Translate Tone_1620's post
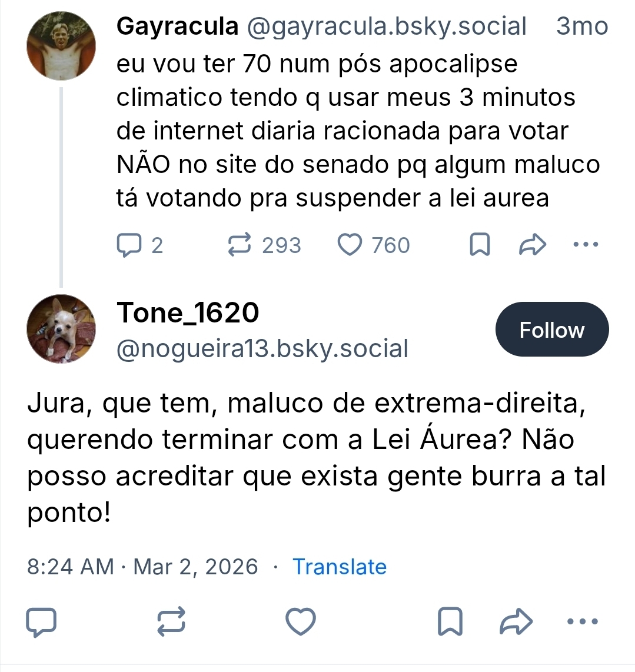Screen dimensions: 635x672 [x=340, y=567]
